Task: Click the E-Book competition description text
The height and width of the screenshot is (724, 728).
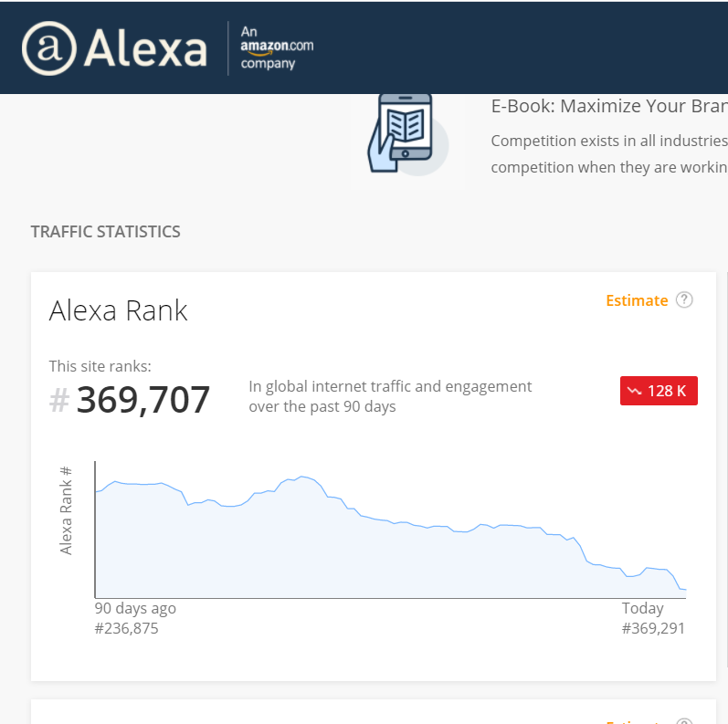Action: click(x=608, y=154)
